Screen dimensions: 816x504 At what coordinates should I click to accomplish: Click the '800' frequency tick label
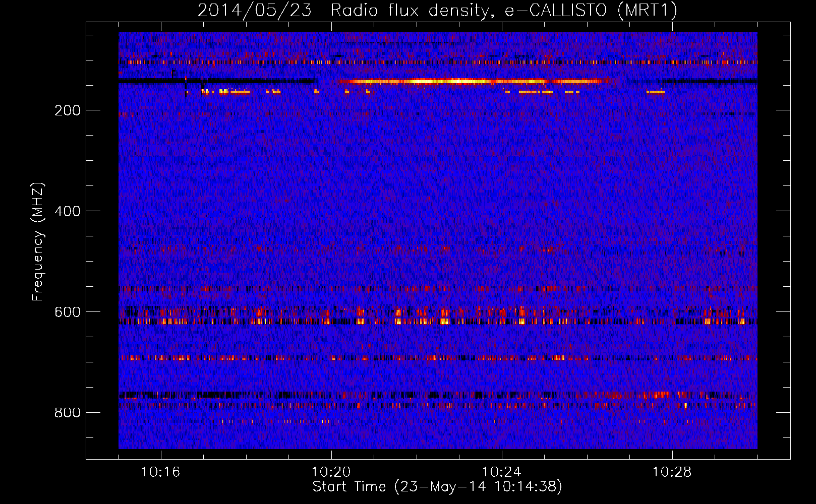click(x=68, y=413)
